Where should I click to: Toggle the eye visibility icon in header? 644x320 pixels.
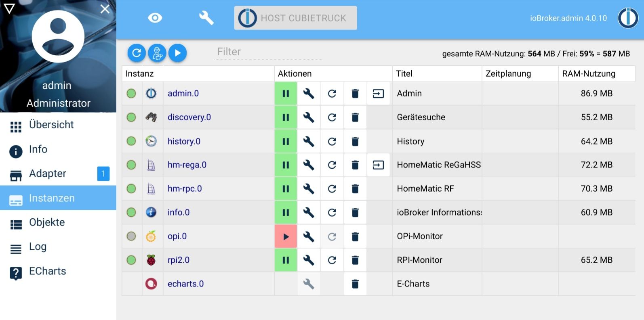[x=155, y=18]
